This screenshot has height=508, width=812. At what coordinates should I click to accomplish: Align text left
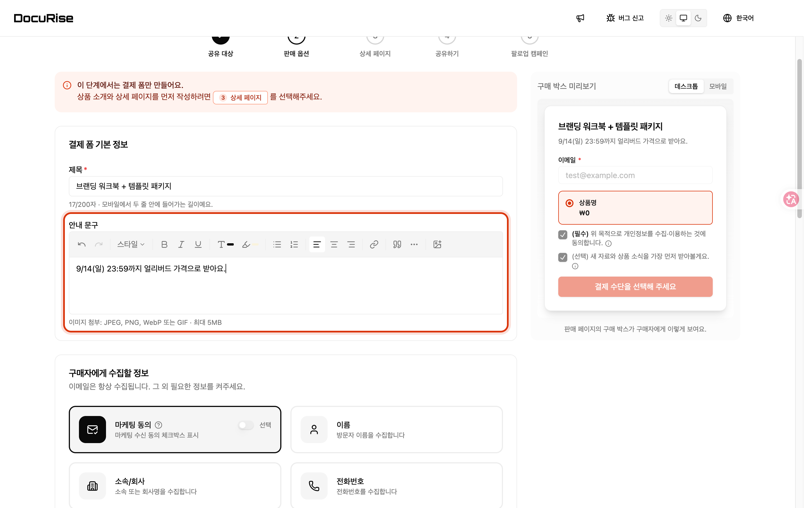(317, 244)
